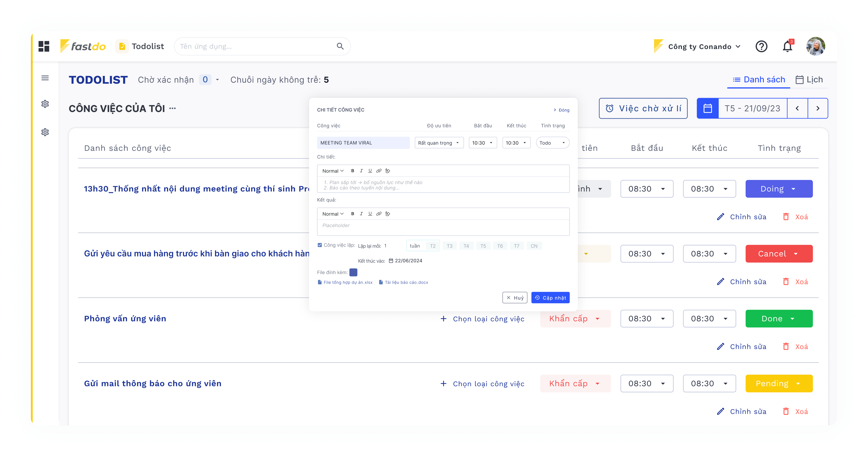Open the Cancel status dropdown
The image size is (868, 456).
[779, 254]
